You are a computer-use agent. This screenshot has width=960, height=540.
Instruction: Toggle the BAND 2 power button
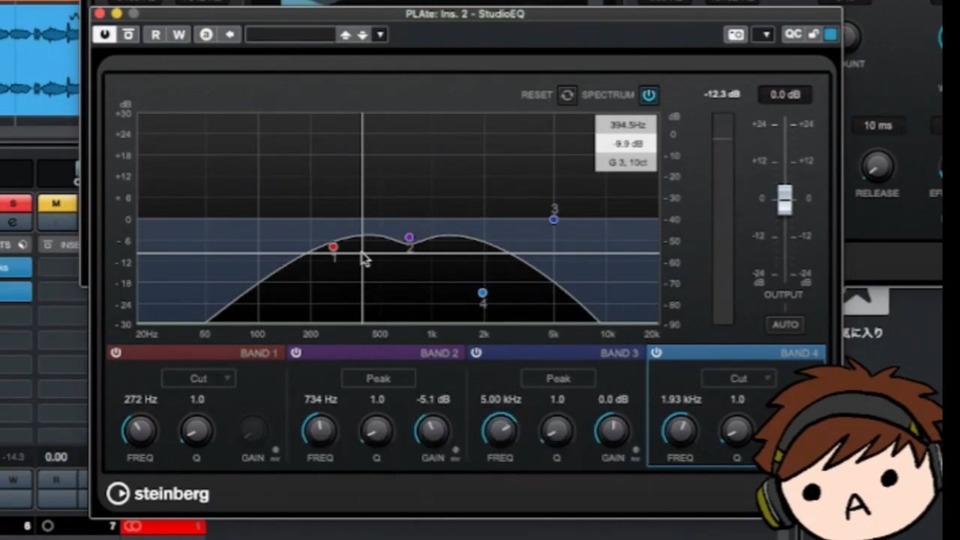(x=296, y=353)
